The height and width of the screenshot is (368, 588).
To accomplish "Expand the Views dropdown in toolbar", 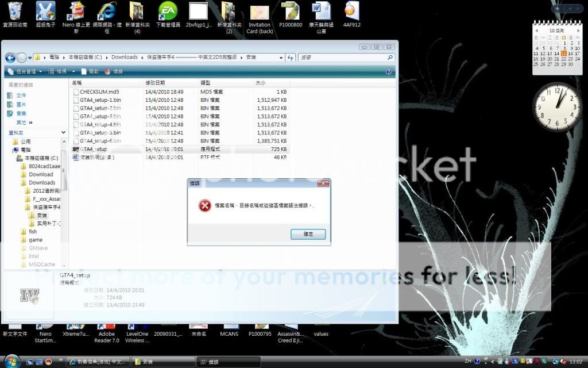I will click(x=61, y=71).
